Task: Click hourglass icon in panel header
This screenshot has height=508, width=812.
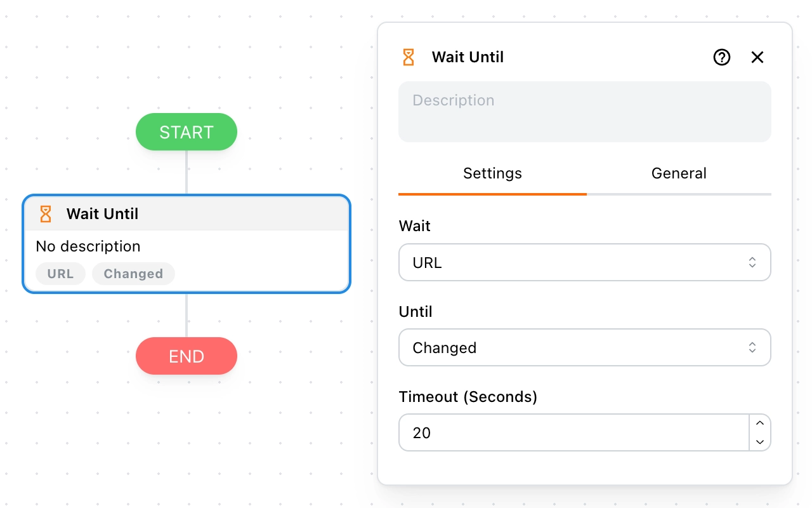Action: point(409,57)
